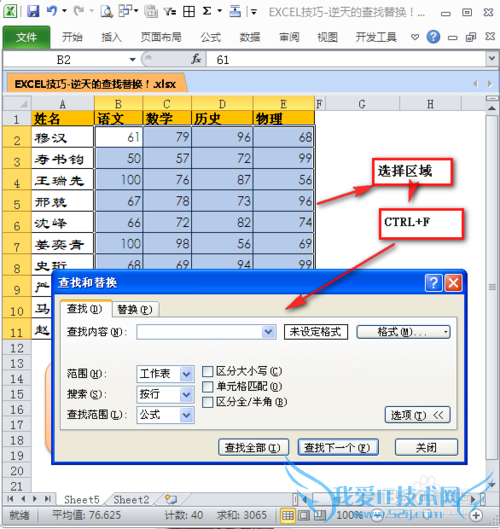The width and height of the screenshot is (500, 529).
Task: Open the 格式(M) button dropdown arrow
Action: click(x=445, y=332)
